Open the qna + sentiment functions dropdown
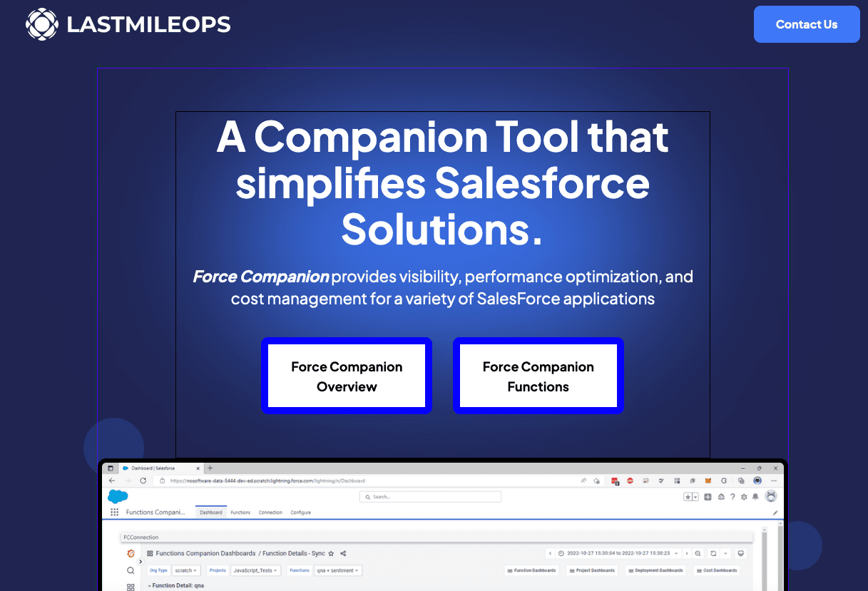 click(338, 570)
